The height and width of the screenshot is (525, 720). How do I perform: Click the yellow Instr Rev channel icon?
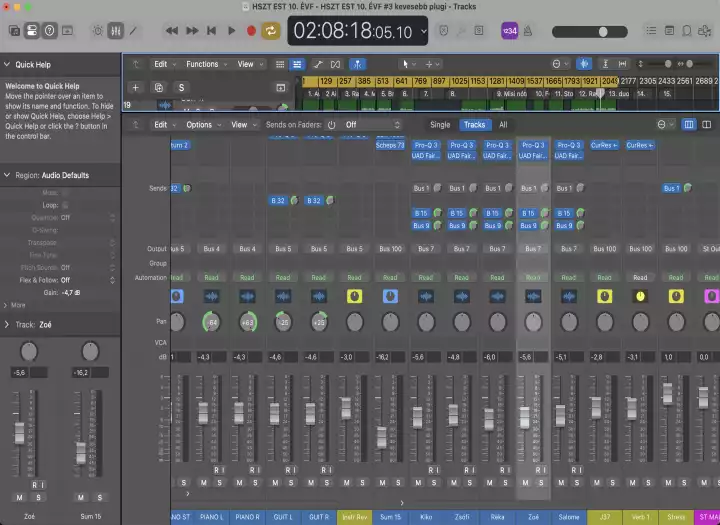355,297
